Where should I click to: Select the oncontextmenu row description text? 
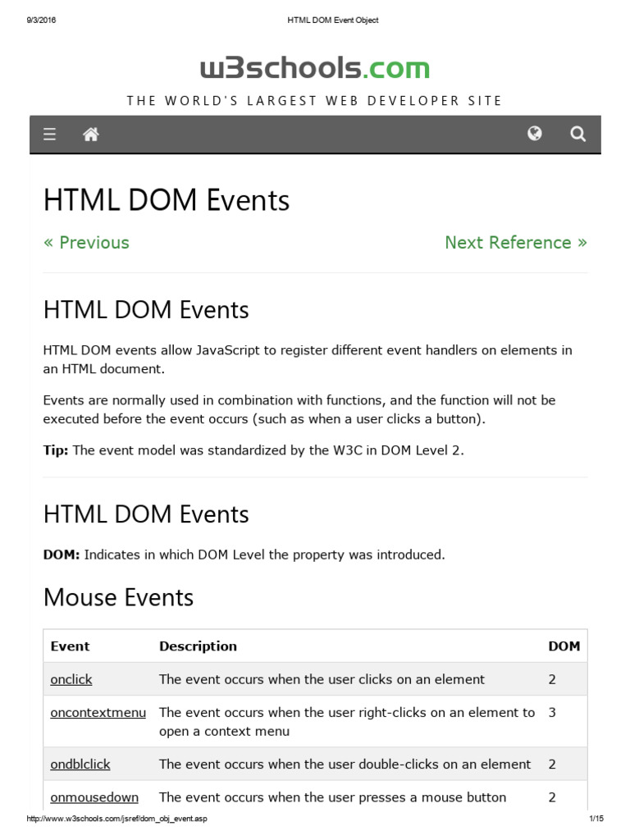pos(347,722)
